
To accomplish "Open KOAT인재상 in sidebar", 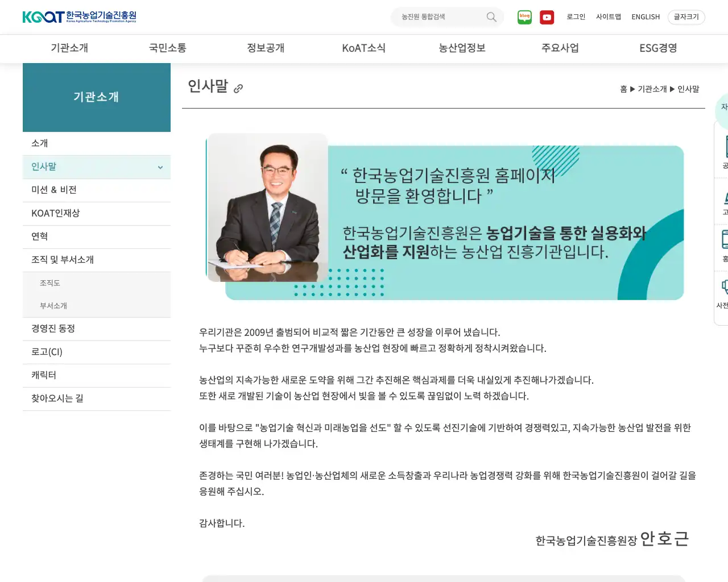I will point(97,213).
